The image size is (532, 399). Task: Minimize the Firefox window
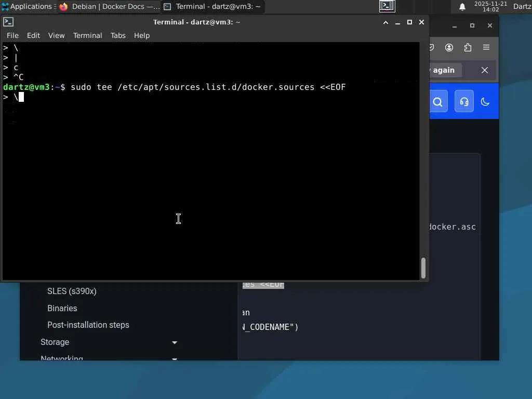pos(455,26)
